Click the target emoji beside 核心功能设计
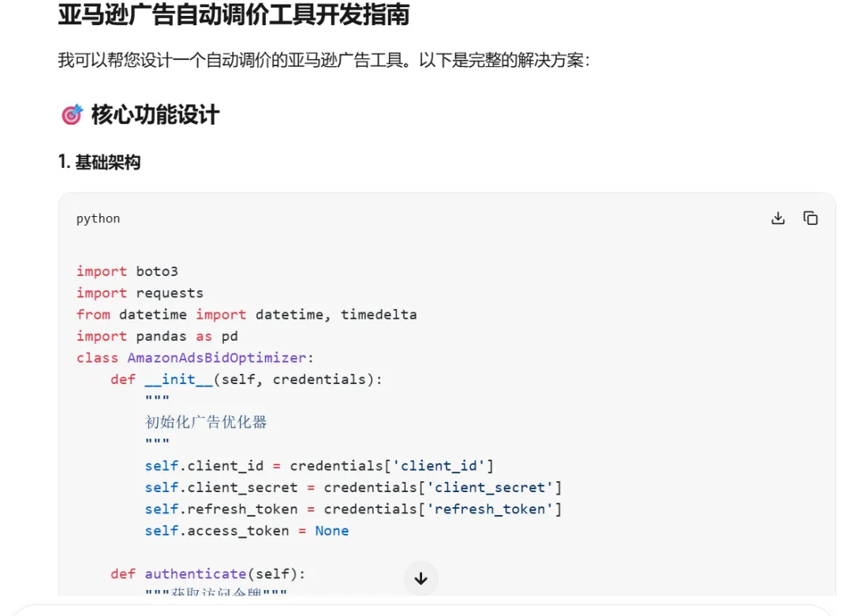Screen dimensions: 852x616 click(x=71, y=115)
